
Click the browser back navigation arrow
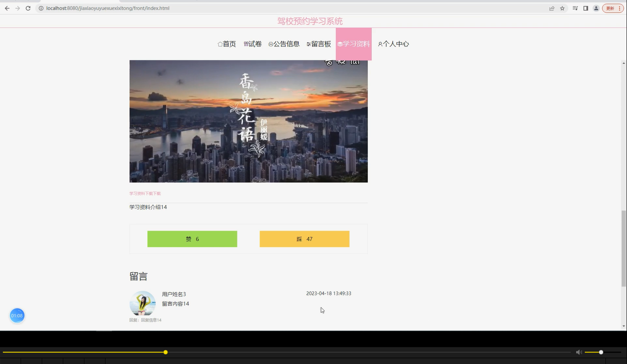[7, 8]
